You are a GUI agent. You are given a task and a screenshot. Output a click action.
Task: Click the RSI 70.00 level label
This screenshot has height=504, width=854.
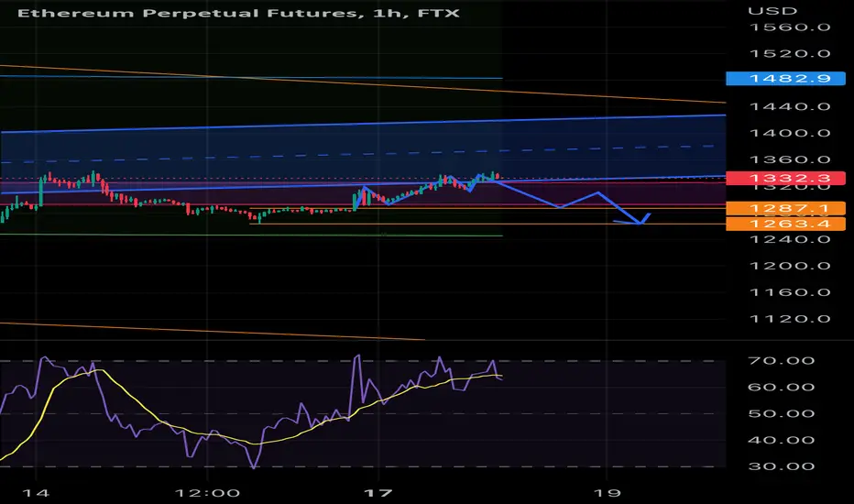(782, 361)
